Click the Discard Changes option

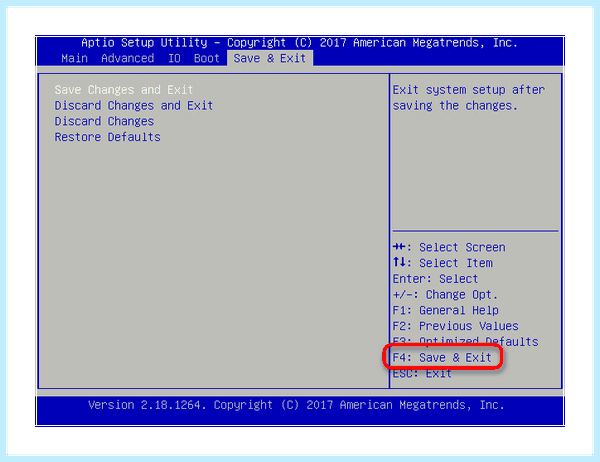click(x=104, y=121)
